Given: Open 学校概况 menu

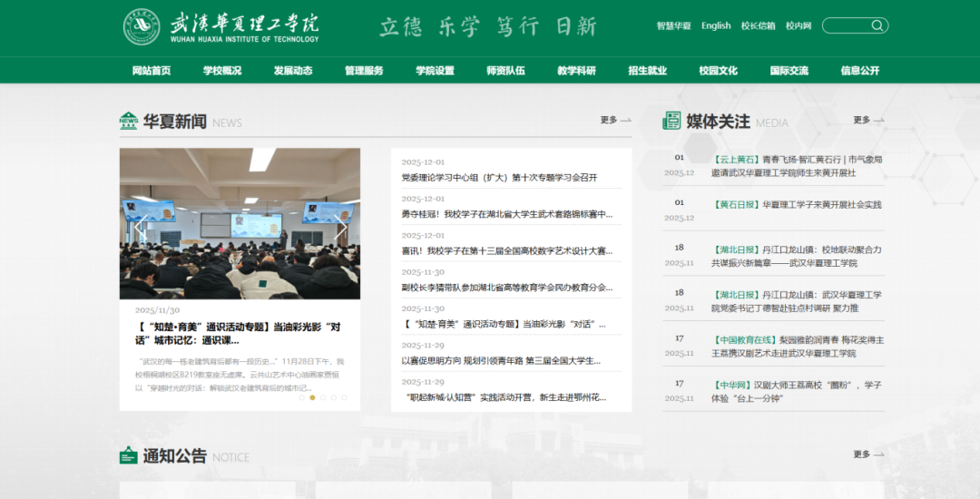Looking at the screenshot, I should tap(222, 71).
